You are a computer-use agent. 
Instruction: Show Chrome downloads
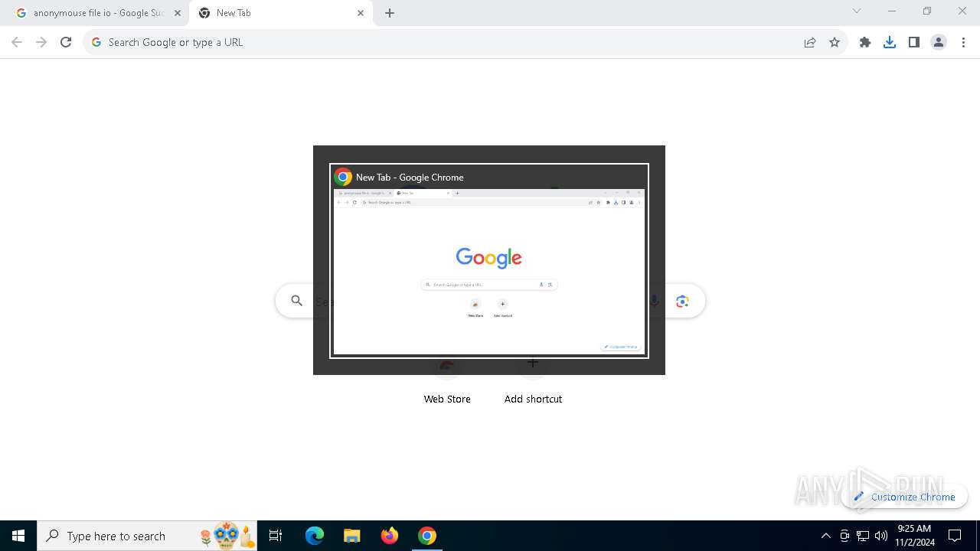(x=890, y=42)
